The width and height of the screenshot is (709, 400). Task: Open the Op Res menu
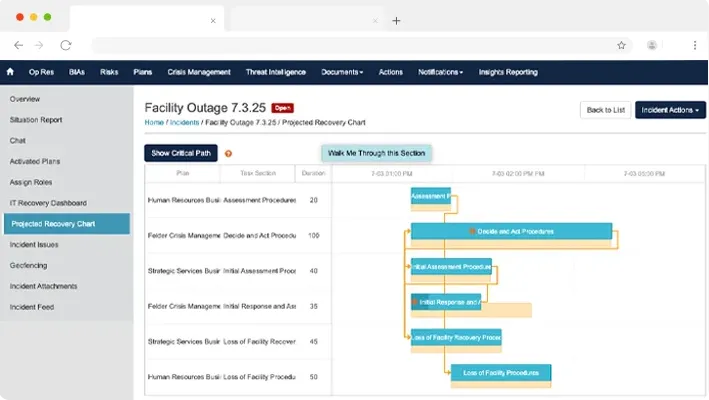[x=41, y=72]
